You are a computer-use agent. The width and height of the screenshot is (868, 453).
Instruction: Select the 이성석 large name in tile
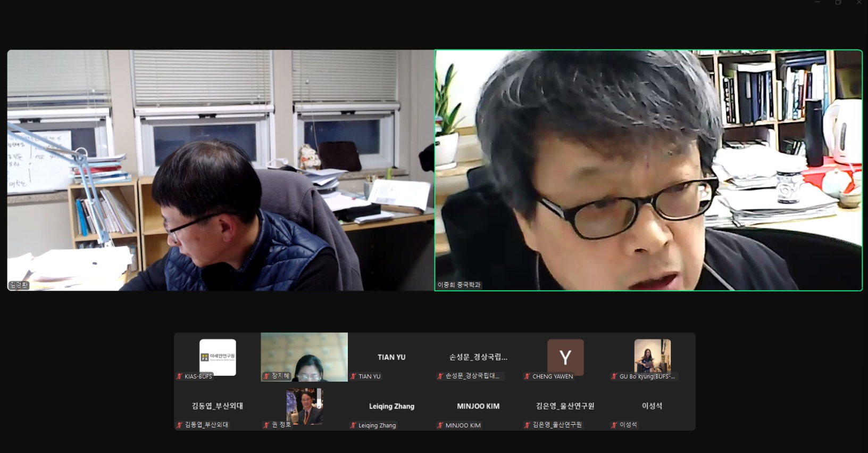(652, 406)
